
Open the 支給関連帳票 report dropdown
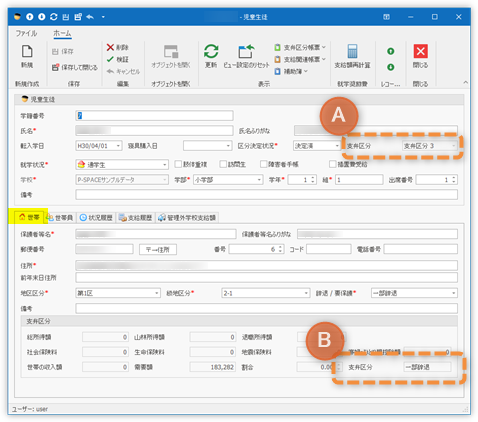pyautogui.click(x=300, y=59)
